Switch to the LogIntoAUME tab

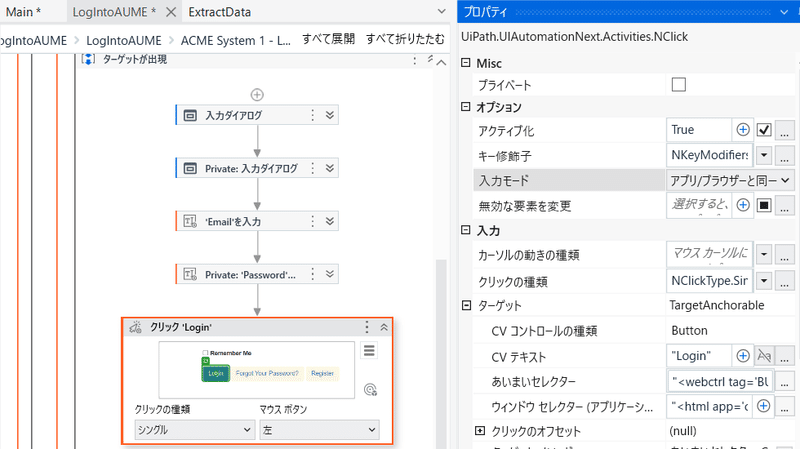click(x=114, y=12)
